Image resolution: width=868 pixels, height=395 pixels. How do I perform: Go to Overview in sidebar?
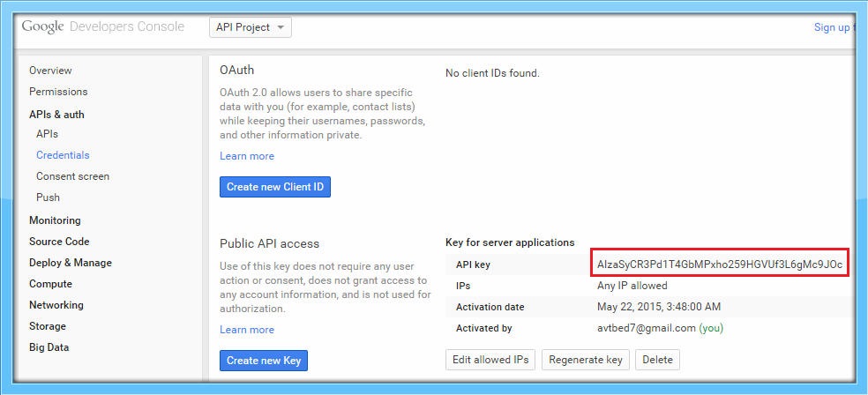point(50,71)
